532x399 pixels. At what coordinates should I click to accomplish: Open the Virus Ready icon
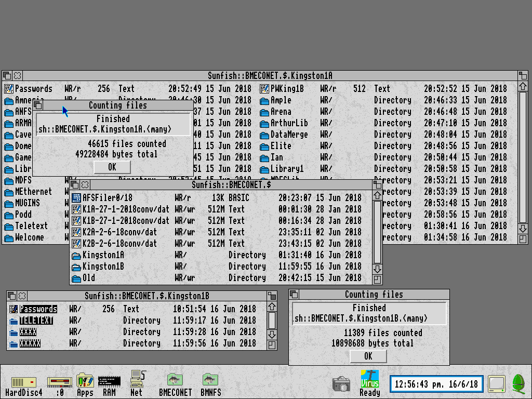coord(369,379)
